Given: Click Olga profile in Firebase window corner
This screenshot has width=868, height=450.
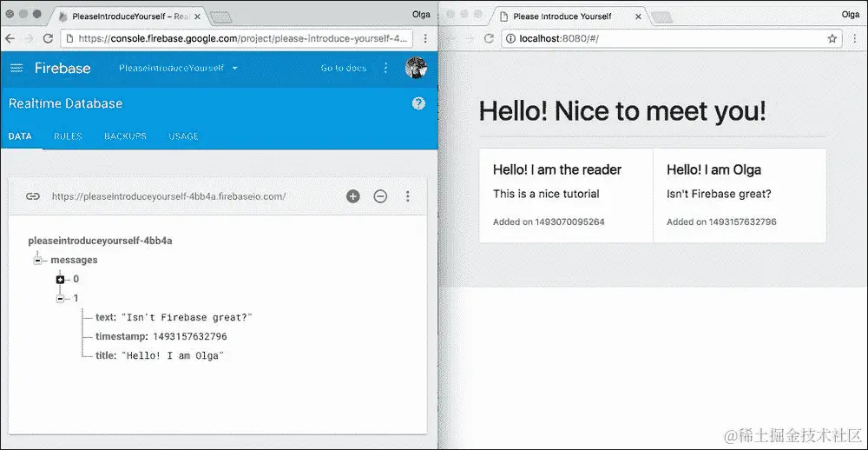Looking at the screenshot, I should pyautogui.click(x=421, y=15).
